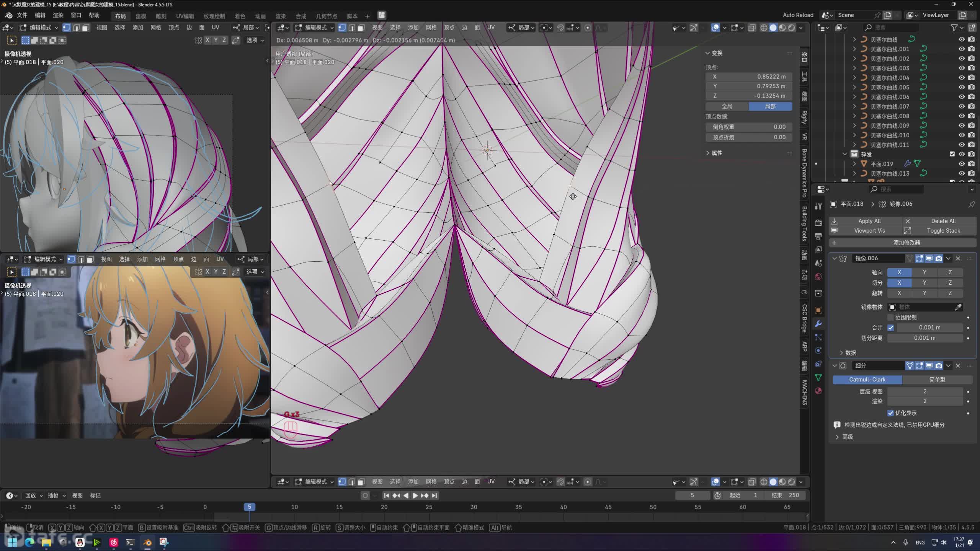
Task: Open the modifier properties wrench tab
Action: click(x=818, y=324)
